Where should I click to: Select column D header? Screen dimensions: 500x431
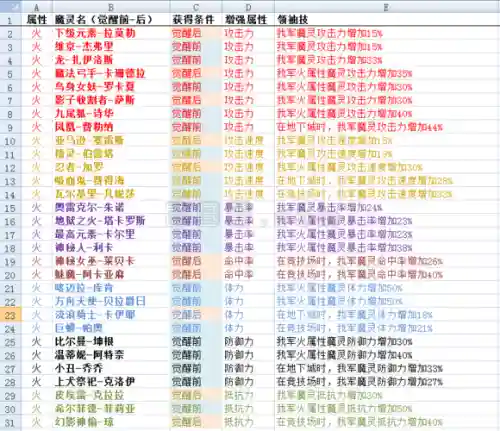click(x=248, y=7)
